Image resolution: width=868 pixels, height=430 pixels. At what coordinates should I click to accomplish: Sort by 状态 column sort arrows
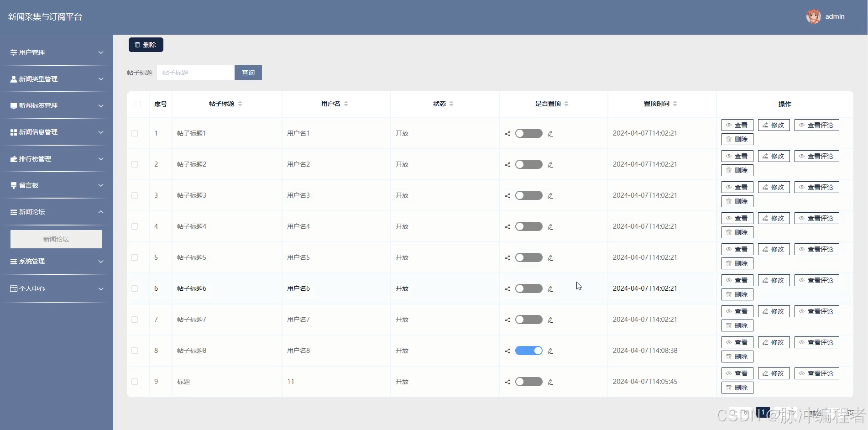[451, 104]
